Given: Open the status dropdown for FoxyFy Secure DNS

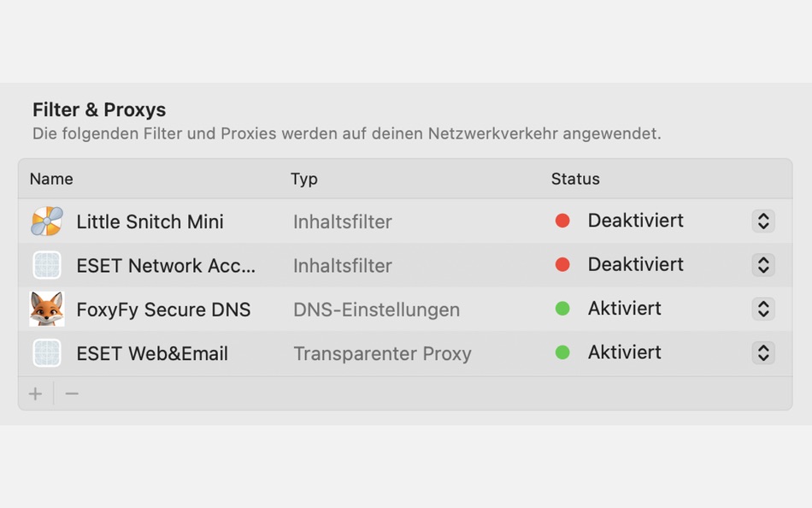Looking at the screenshot, I should point(763,309).
